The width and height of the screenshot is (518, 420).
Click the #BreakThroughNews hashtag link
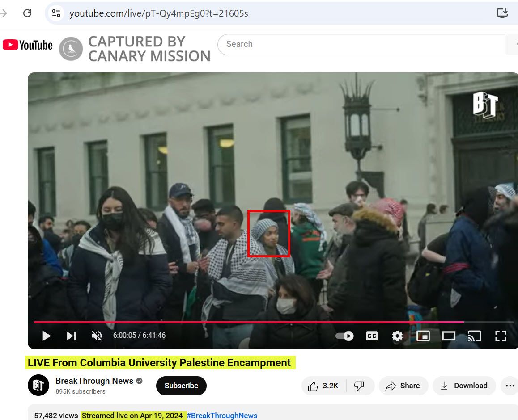(222, 415)
